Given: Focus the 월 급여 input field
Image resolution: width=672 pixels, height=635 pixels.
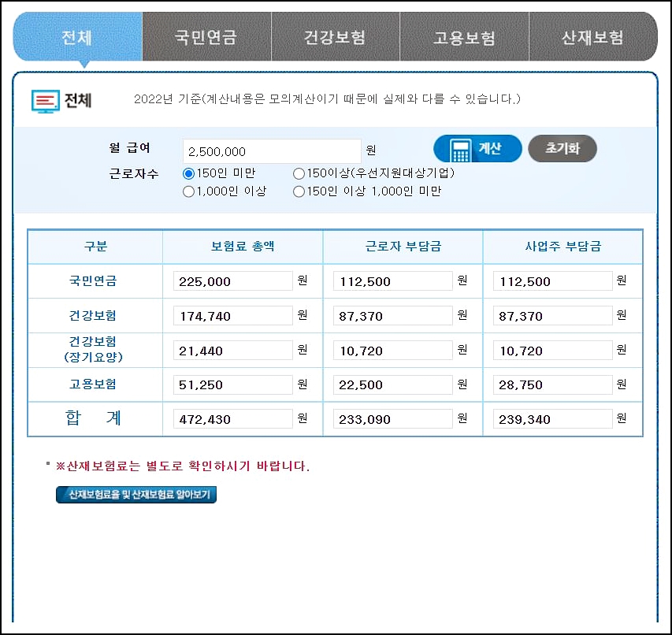Looking at the screenshot, I should tap(272, 151).
